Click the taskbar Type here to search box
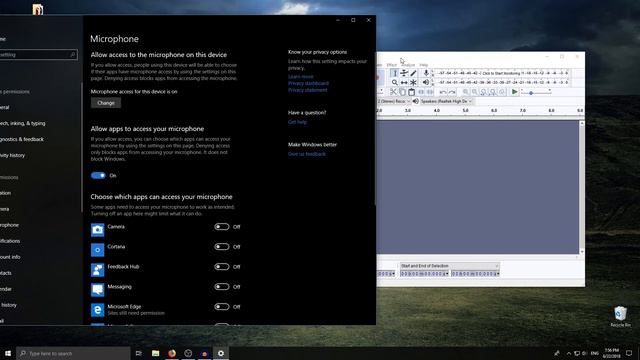 point(73,353)
